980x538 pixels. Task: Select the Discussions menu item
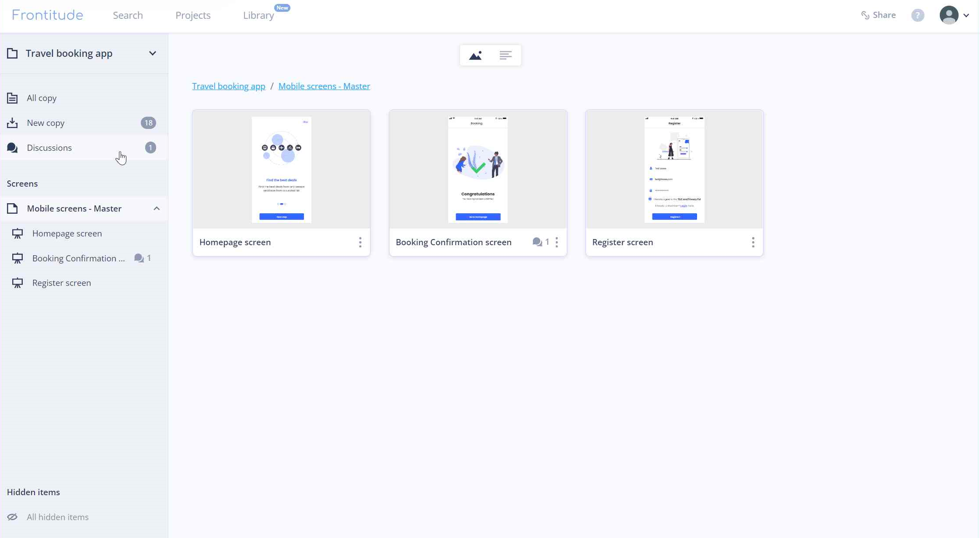click(49, 147)
